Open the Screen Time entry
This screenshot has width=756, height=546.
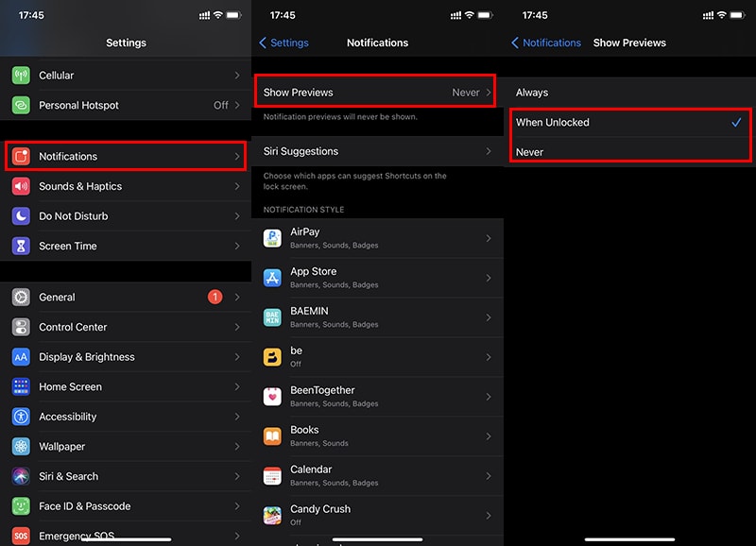point(126,246)
